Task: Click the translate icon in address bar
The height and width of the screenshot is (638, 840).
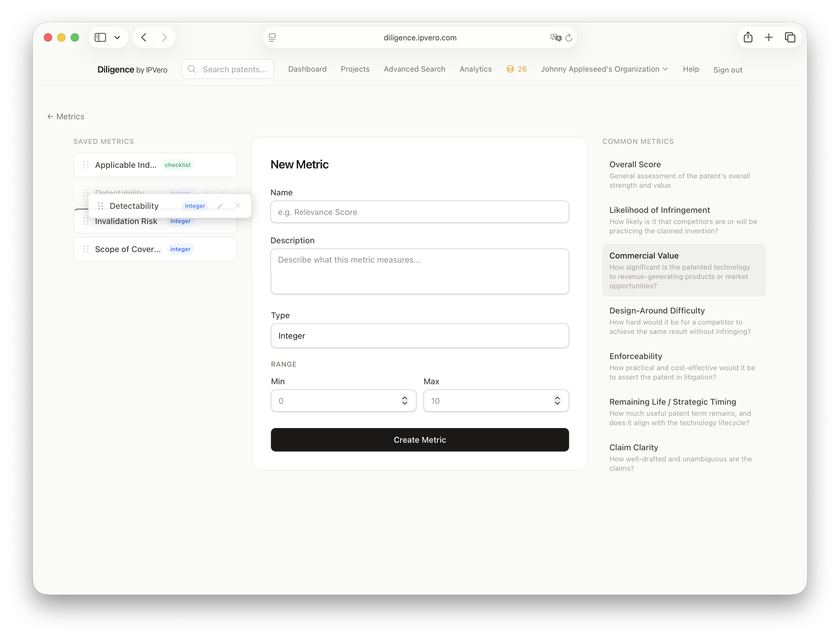Action: pyautogui.click(x=555, y=38)
